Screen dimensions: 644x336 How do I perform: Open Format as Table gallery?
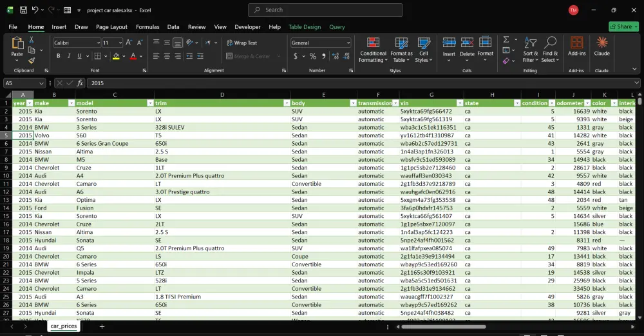coord(401,50)
